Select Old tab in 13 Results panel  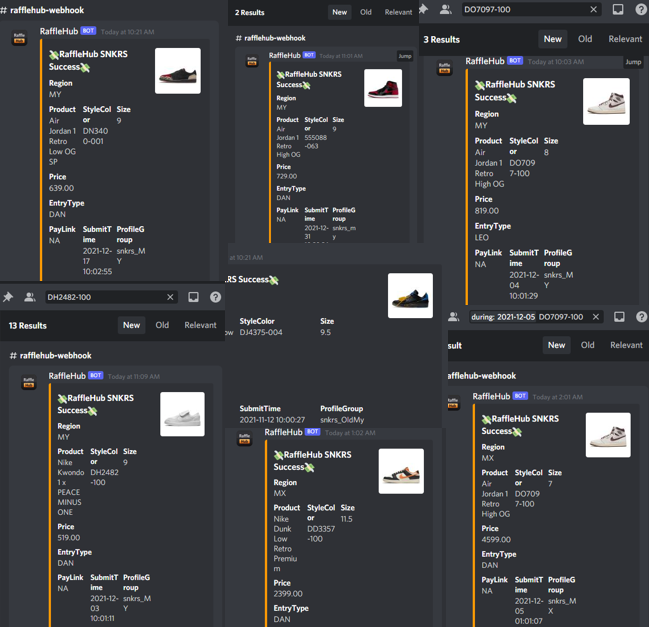(162, 325)
